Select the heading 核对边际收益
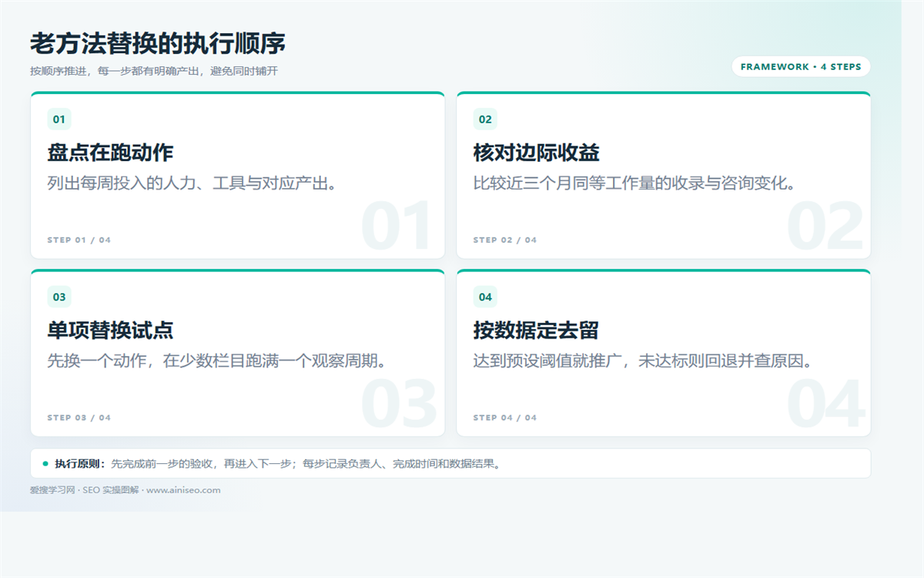The height and width of the screenshot is (578, 924). click(536, 153)
